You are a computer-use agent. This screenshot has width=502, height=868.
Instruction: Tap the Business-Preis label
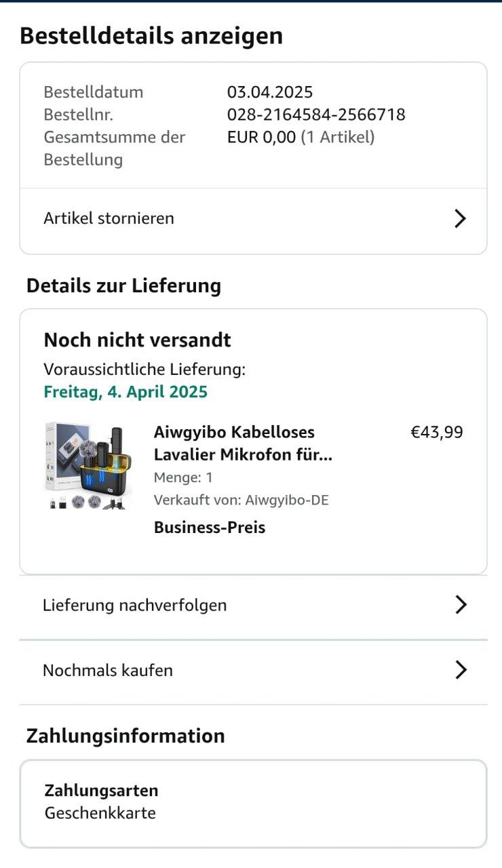[210, 528]
